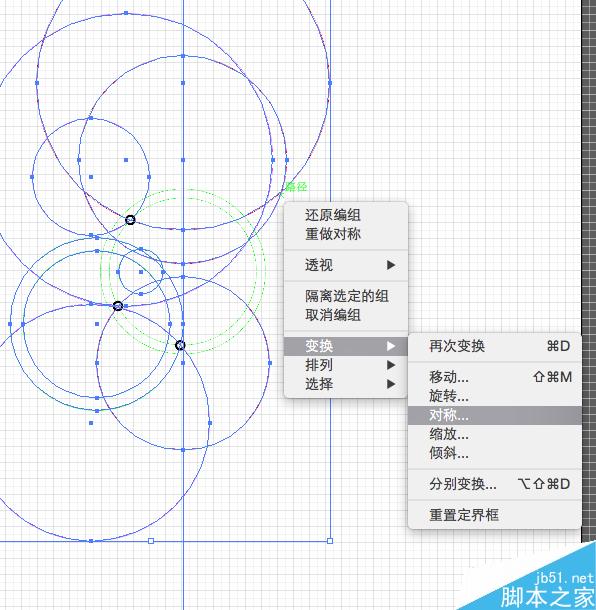Choose 取消编组 from the context menu
The height and width of the screenshot is (610, 596).
pos(346,315)
